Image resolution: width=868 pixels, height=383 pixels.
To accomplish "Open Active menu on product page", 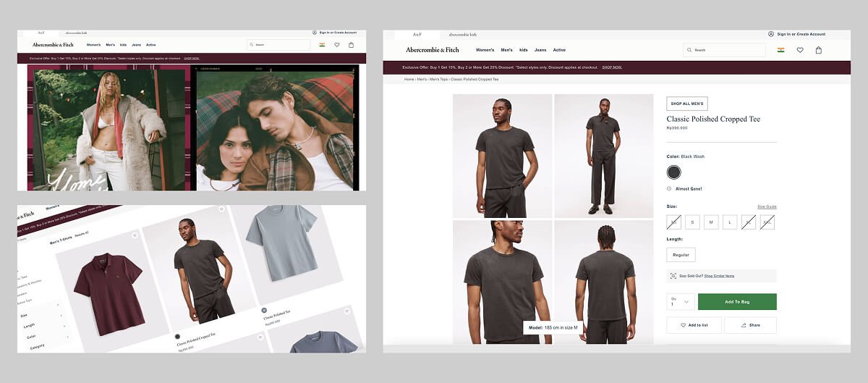I will [559, 50].
